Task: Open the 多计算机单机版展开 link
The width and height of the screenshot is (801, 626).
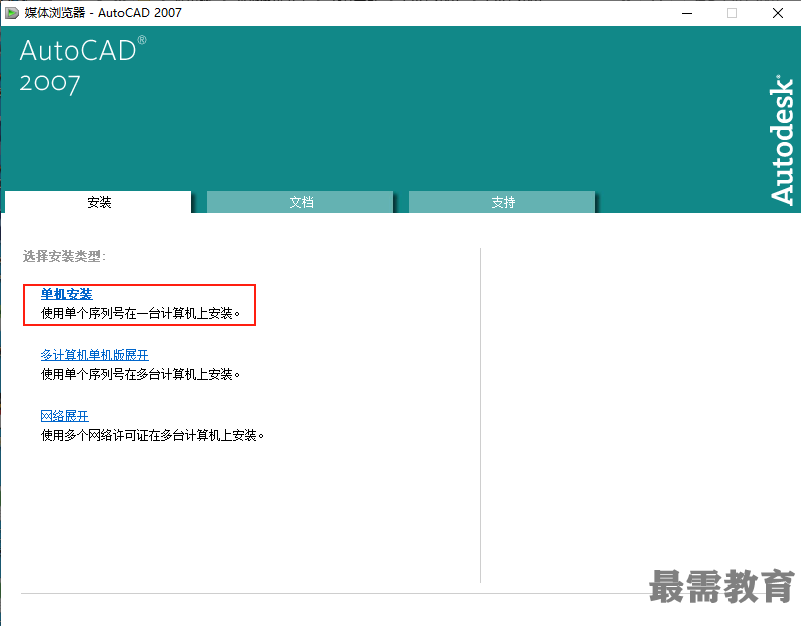Action: pos(95,355)
